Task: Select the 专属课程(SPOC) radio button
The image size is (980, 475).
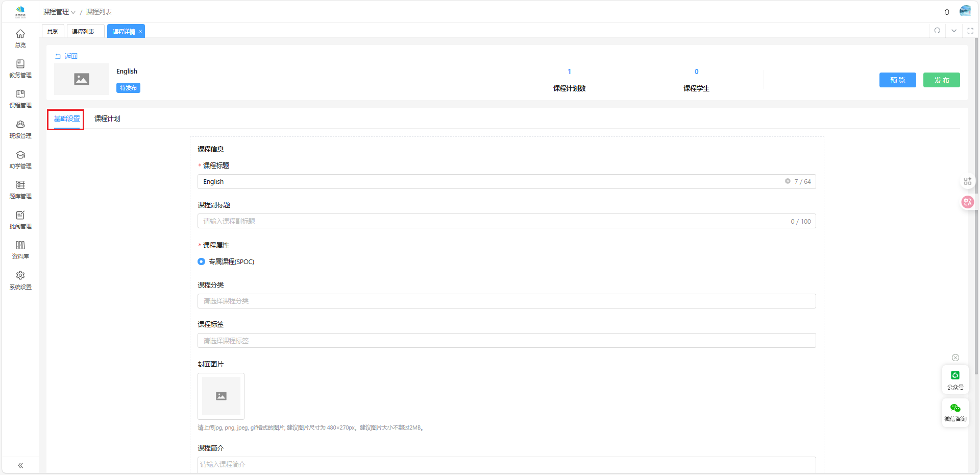Action: pyautogui.click(x=202, y=262)
